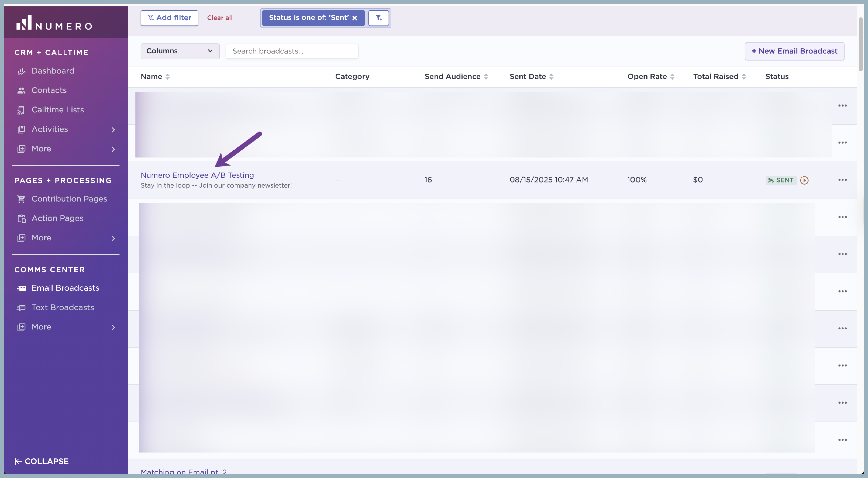Screen dimensions: 868x478
Task: Open Calltime Lists via its phone icon
Action: [x=21, y=110]
